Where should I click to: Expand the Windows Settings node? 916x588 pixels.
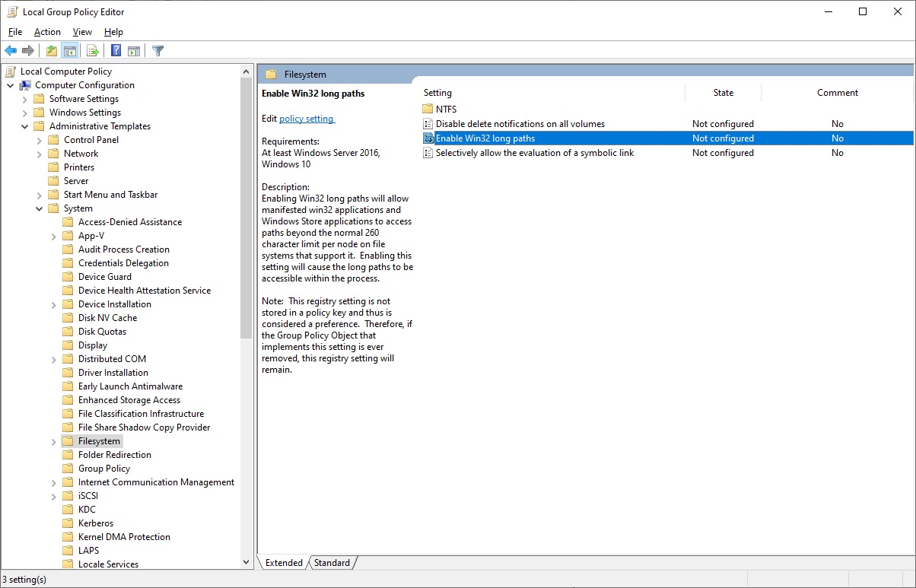click(x=25, y=113)
